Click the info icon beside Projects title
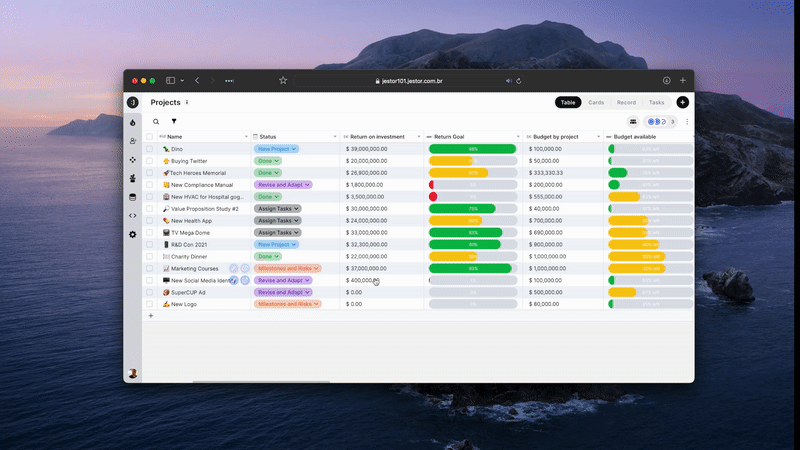Viewport: 800px width, 450px height. click(187, 103)
